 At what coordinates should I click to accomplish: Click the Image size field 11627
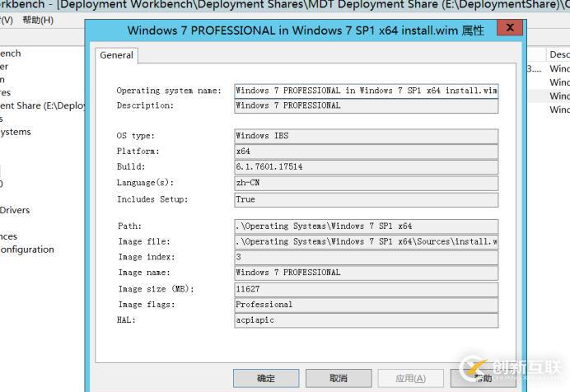pos(366,289)
